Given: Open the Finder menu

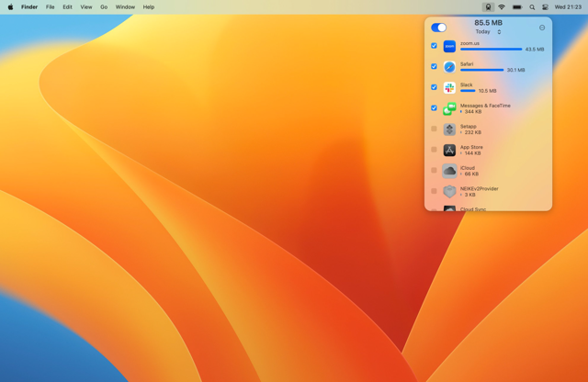Looking at the screenshot, I should pyautogui.click(x=29, y=6).
